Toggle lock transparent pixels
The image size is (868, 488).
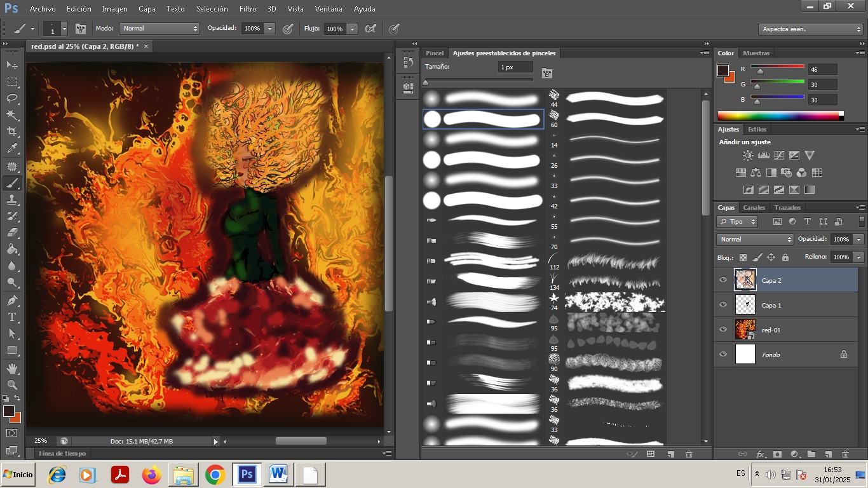pos(743,257)
